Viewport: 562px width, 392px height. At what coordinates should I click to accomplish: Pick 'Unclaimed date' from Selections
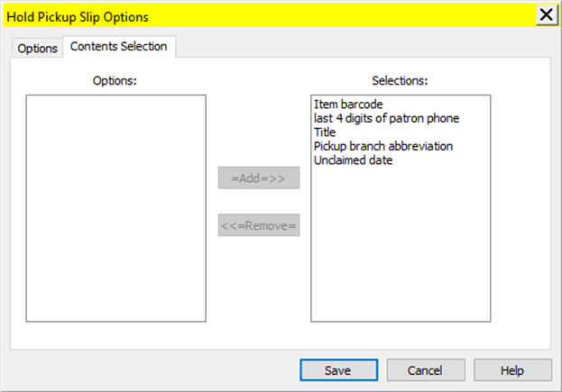coord(353,160)
